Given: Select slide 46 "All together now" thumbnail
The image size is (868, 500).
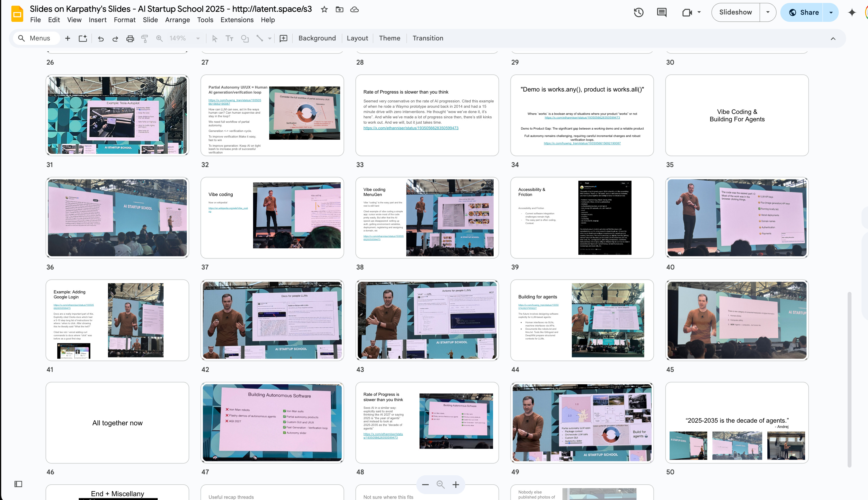Looking at the screenshot, I should click(117, 422).
